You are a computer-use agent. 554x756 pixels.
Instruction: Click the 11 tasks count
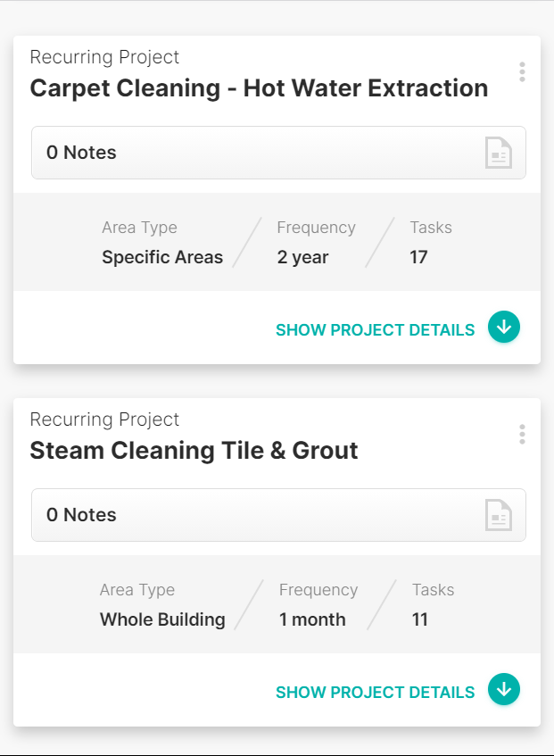click(x=420, y=619)
